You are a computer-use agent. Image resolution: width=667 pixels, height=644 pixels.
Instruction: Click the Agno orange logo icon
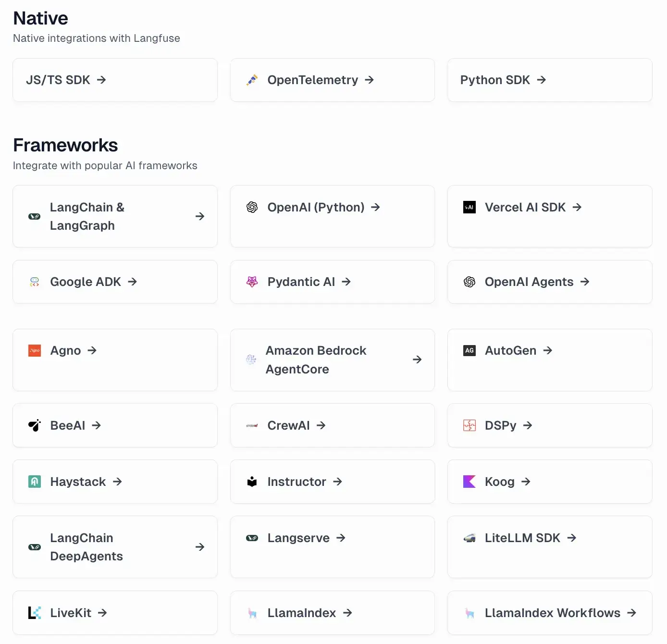click(x=35, y=351)
